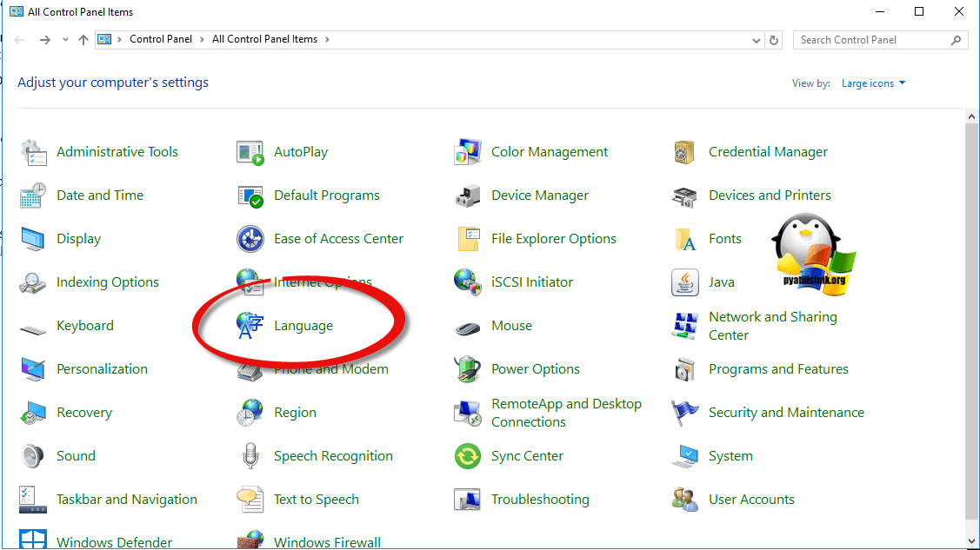Open the User Accounts icon
Viewport: 980px width, 550px height.
685,500
